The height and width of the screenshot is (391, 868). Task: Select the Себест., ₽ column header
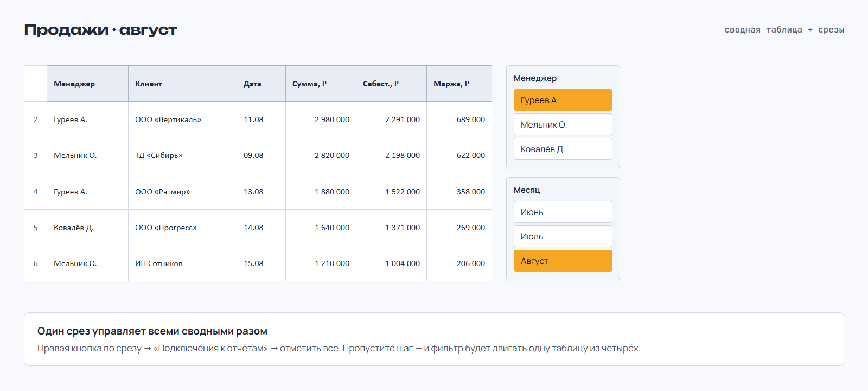pos(392,84)
